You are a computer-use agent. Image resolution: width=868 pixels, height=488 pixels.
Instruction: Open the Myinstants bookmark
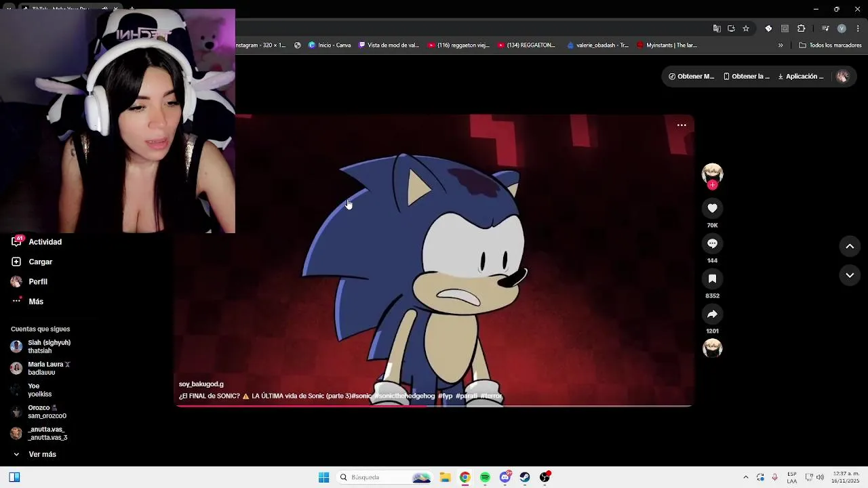tap(667, 45)
